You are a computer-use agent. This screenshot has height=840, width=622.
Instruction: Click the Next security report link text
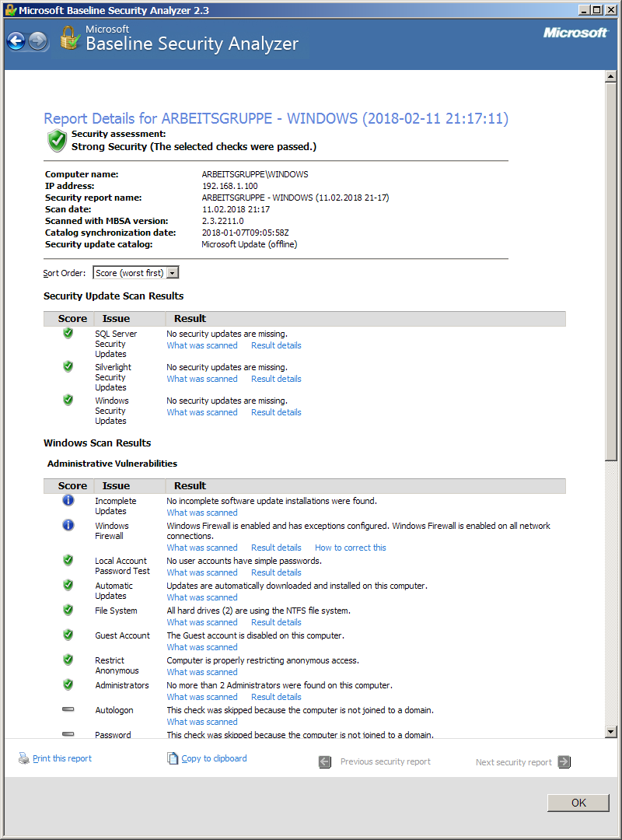coord(513,762)
